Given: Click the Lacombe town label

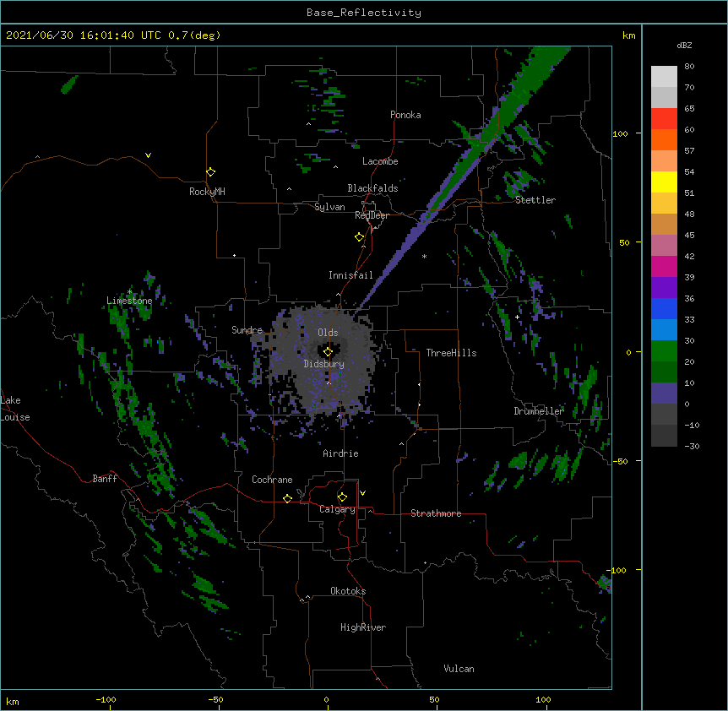Looking at the screenshot, I should [x=380, y=161].
